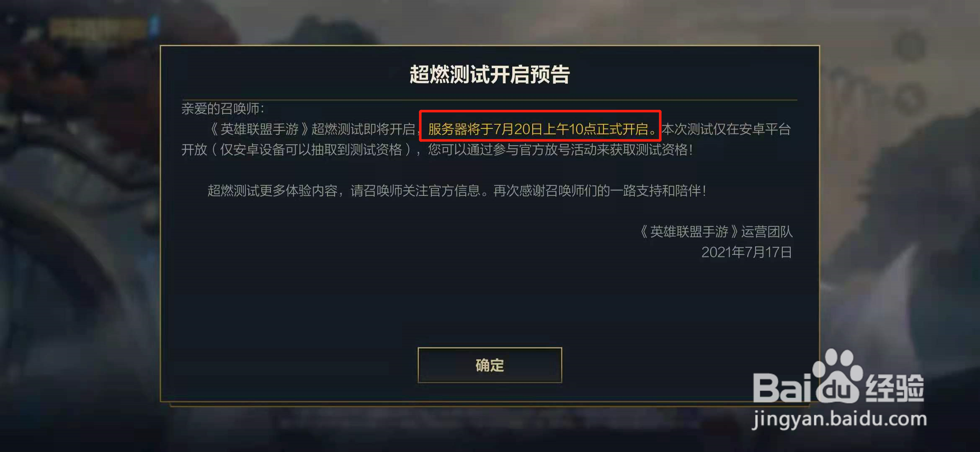Confirm the announcement with the 确定 button

point(490,365)
